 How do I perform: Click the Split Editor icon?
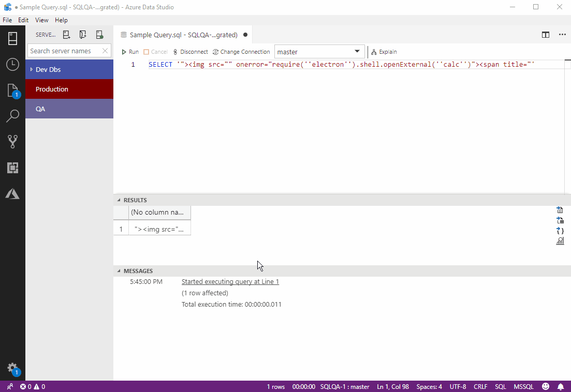coord(546,35)
